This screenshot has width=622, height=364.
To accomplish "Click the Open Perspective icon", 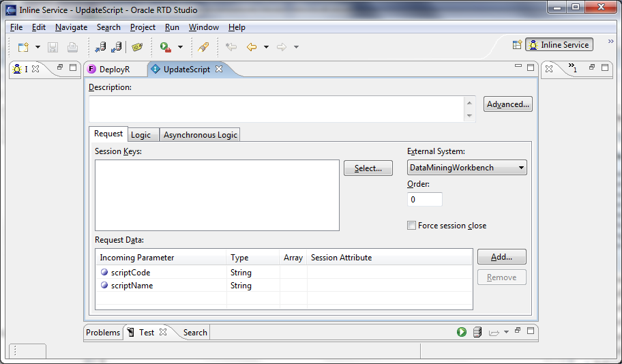I will (x=517, y=45).
